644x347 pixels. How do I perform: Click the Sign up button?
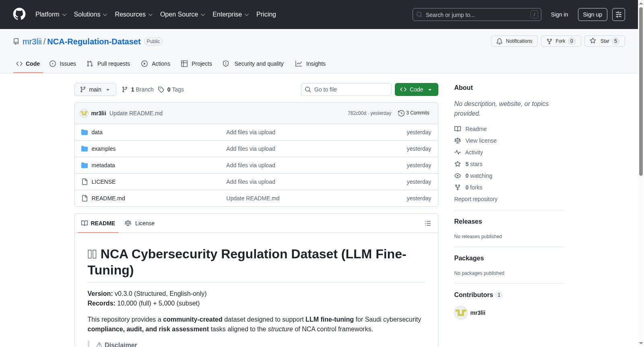coord(592,15)
